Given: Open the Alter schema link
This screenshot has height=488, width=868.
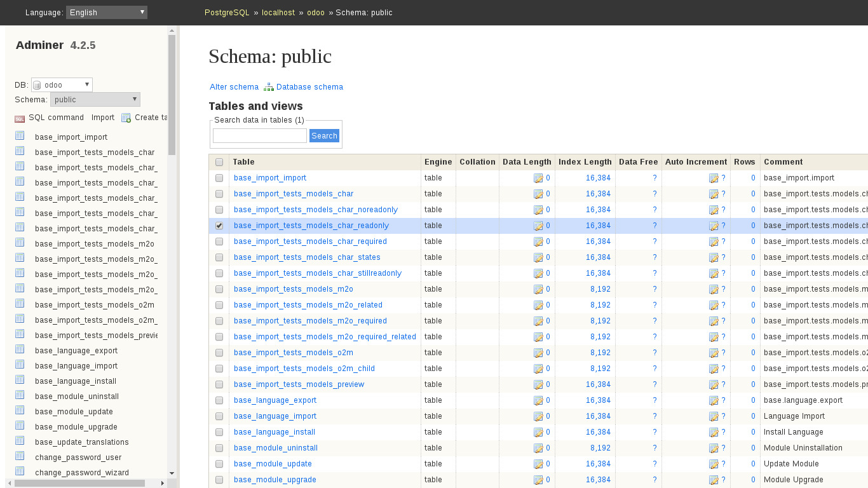Looking at the screenshot, I should [x=234, y=87].
